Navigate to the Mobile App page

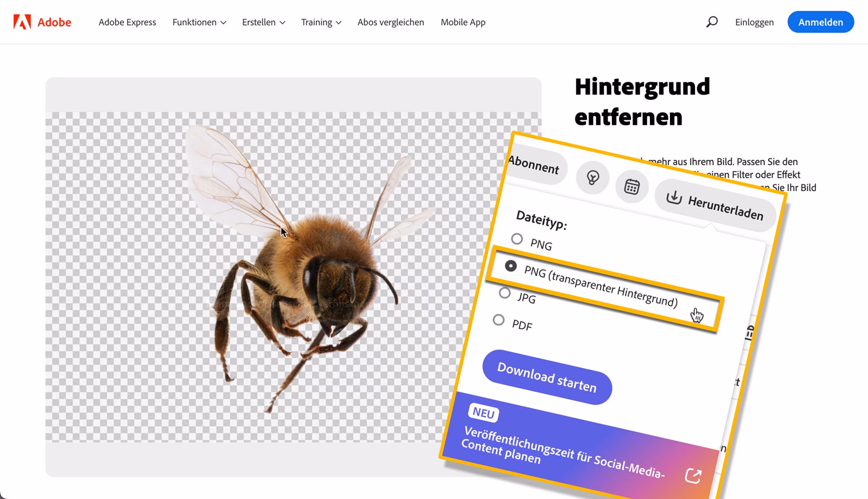click(x=463, y=22)
